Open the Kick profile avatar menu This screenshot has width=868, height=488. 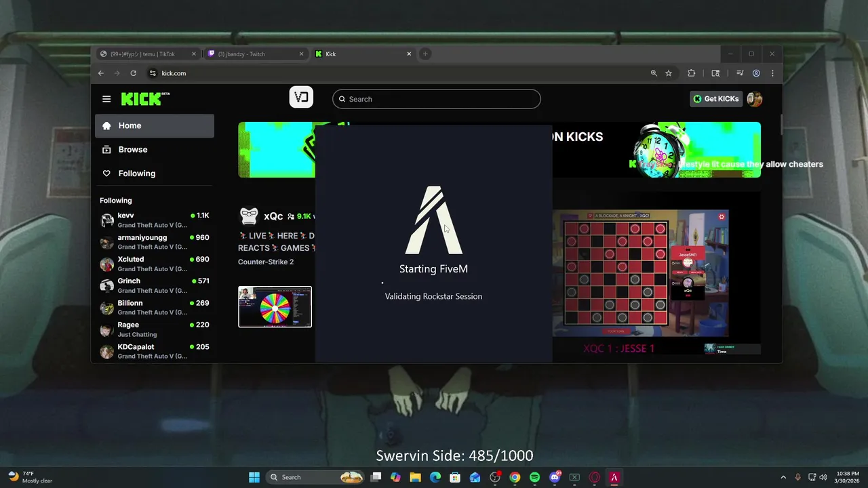point(754,99)
